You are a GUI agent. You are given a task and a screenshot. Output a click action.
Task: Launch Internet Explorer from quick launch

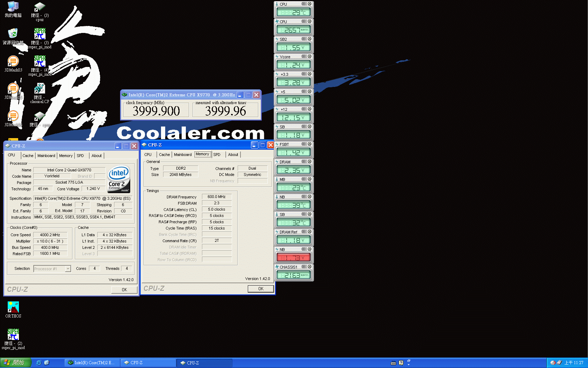(x=38, y=363)
